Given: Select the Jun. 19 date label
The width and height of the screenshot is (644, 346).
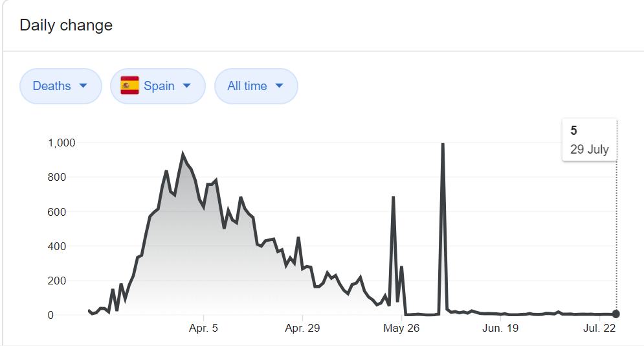Looking at the screenshot, I should [501, 329].
